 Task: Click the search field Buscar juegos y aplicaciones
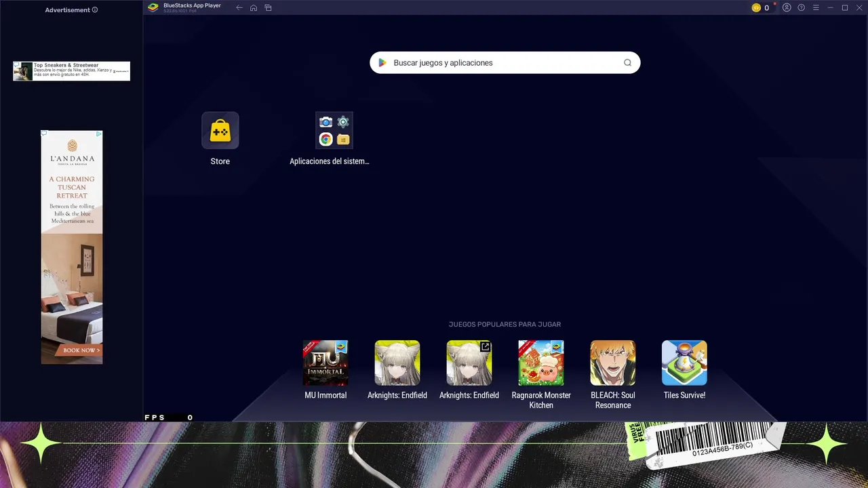pyautogui.click(x=505, y=62)
